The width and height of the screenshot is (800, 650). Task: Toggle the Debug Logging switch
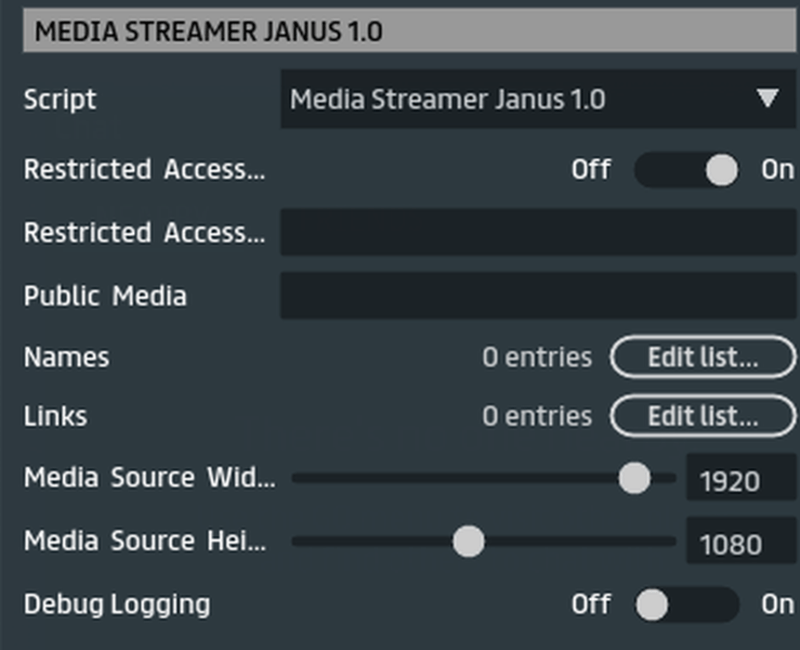(687, 604)
